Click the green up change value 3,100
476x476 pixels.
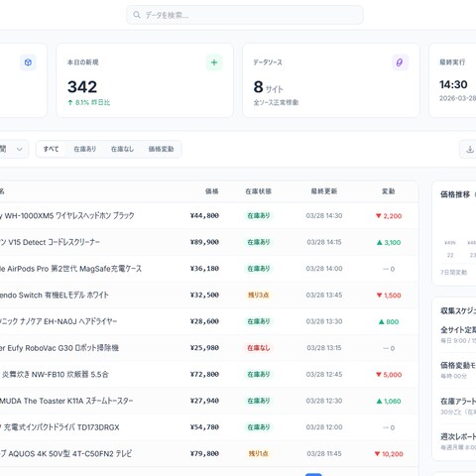coord(389,242)
